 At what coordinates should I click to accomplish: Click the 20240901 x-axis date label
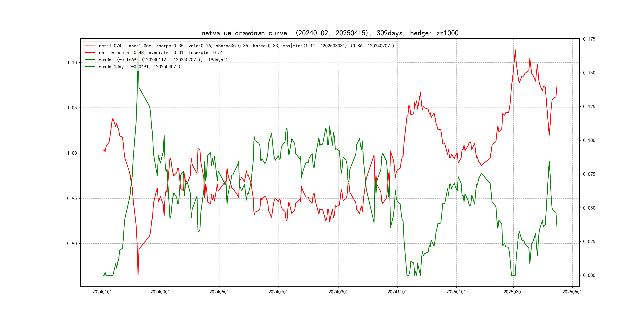tap(338, 292)
